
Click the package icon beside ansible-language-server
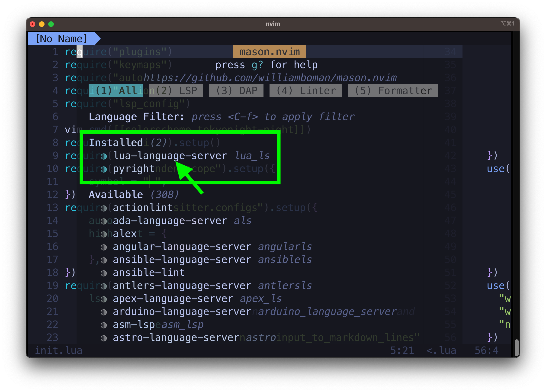(104, 260)
